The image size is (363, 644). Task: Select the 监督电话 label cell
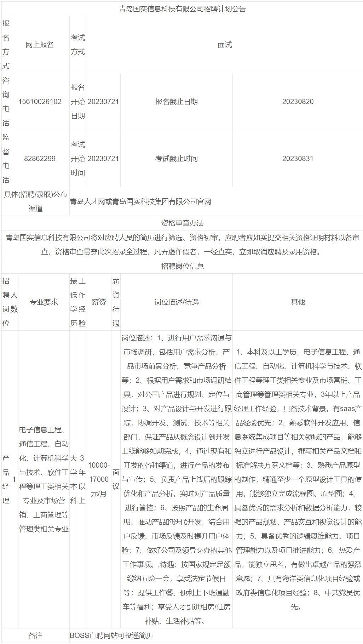(6, 159)
